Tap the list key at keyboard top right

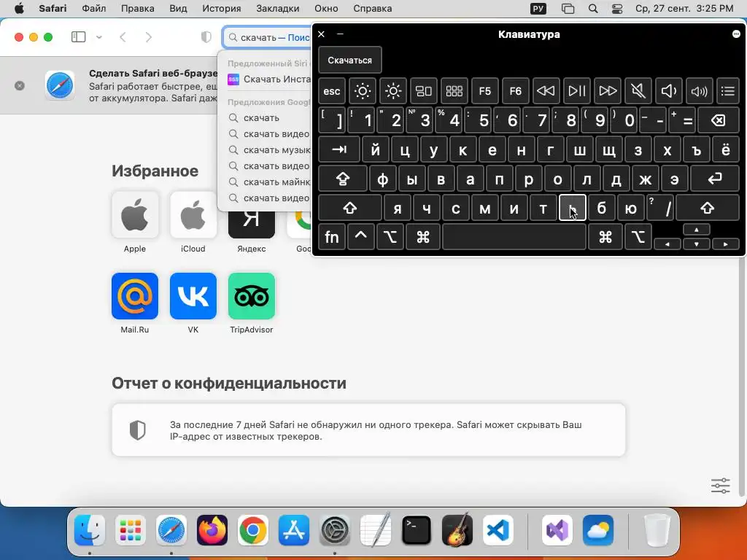[728, 91]
